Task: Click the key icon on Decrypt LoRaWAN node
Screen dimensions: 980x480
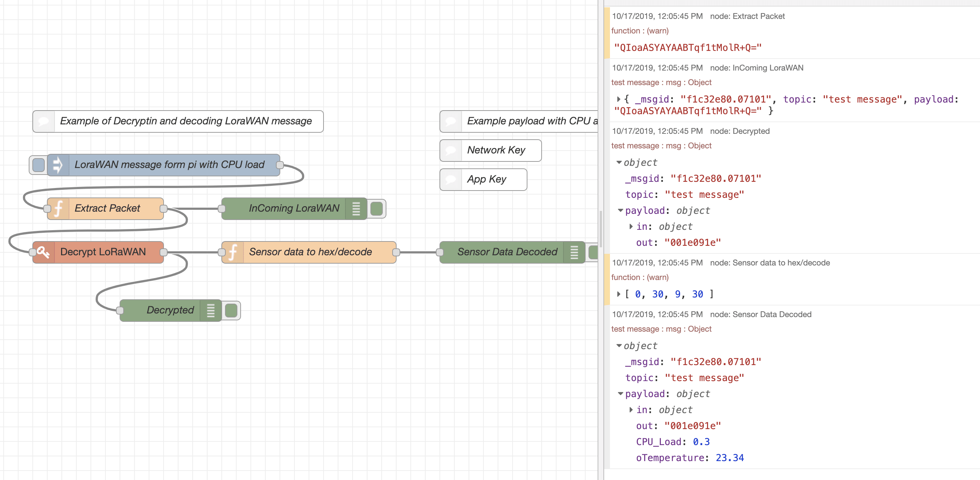Action: click(x=43, y=252)
